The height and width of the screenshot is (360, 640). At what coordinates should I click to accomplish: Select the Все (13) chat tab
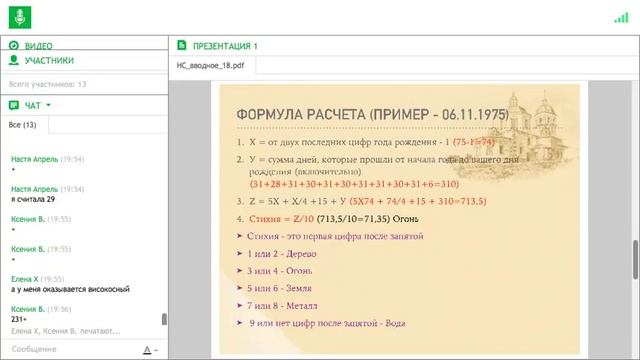point(22,125)
